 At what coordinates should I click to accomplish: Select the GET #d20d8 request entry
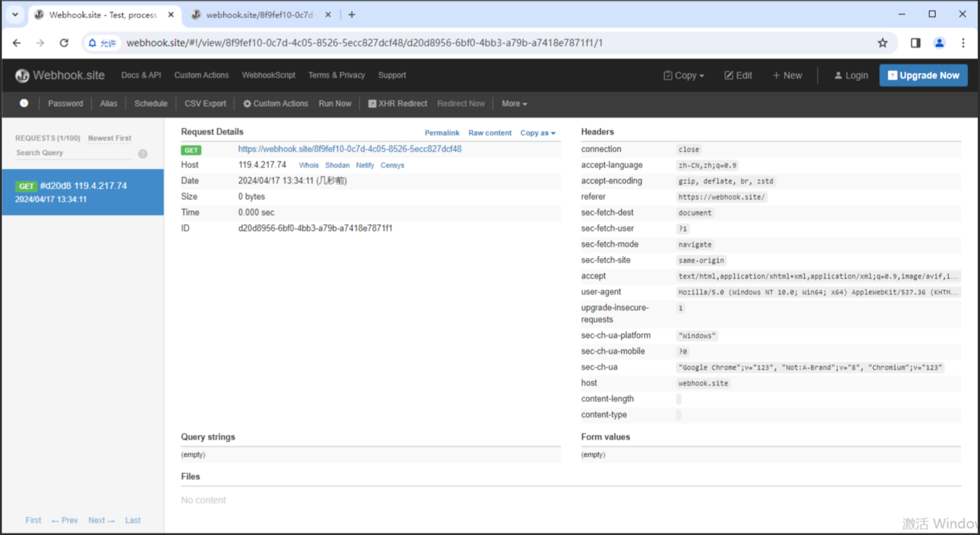[83, 192]
